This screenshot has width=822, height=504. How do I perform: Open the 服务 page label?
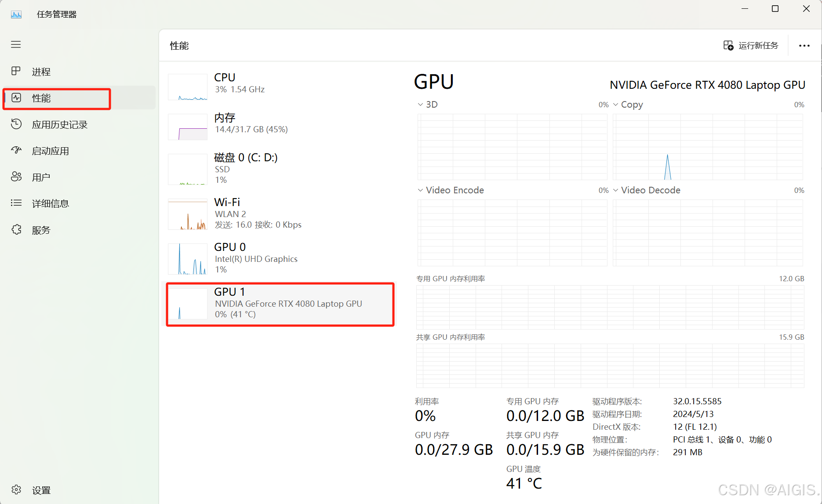pos(41,230)
